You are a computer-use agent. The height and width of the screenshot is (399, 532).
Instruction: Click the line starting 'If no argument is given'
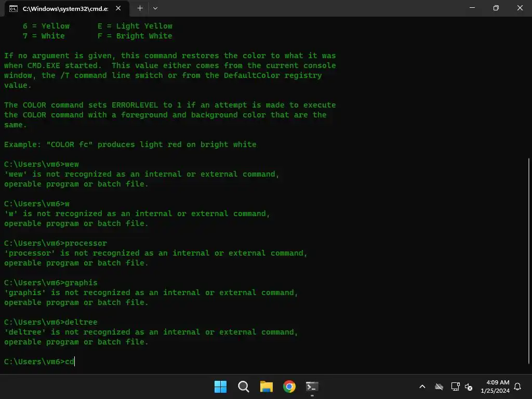(x=170, y=56)
